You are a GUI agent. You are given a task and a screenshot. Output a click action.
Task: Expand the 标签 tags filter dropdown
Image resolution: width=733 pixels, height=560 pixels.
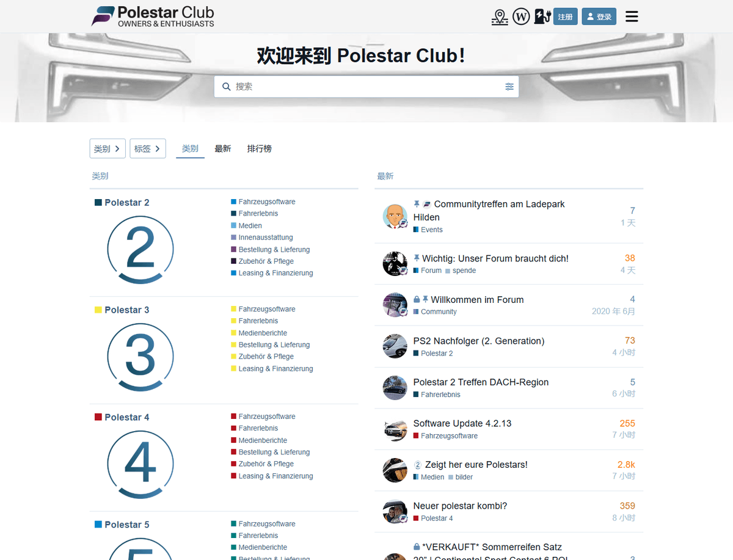coord(148,148)
